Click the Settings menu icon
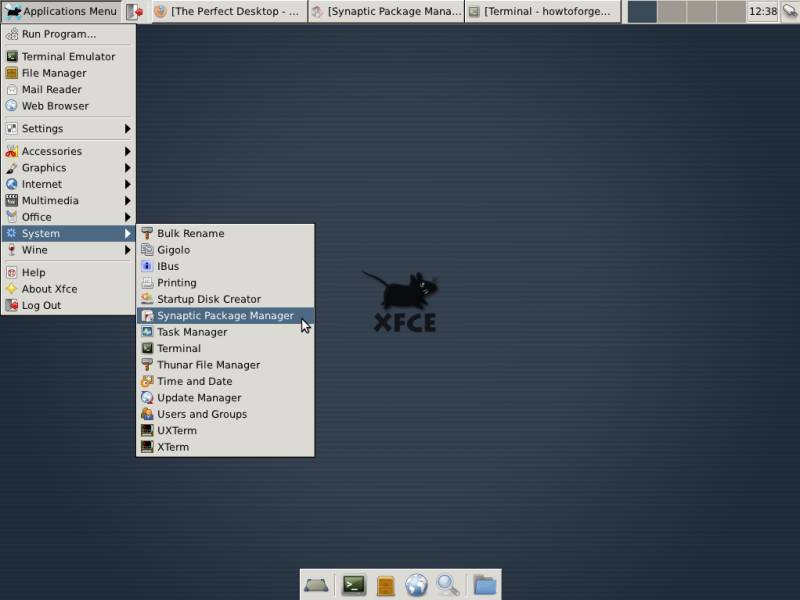Screen dimensions: 800x600 [12, 129]
